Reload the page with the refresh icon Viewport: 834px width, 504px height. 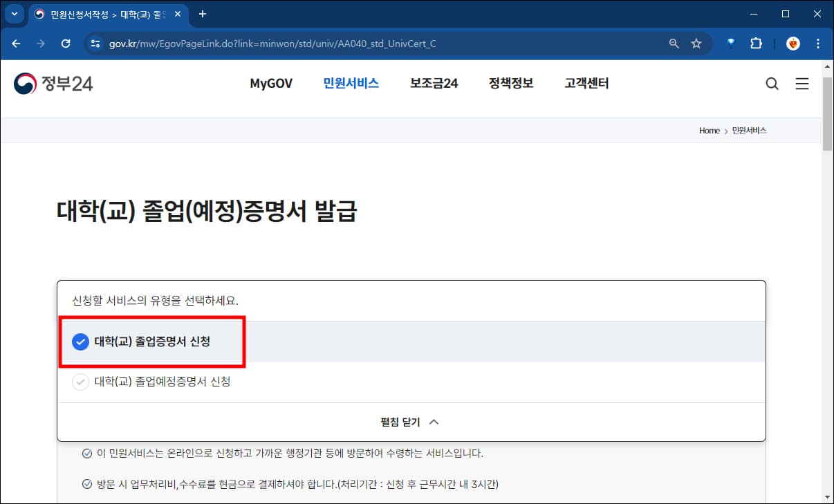pyautogui.click(x=66, y=43)
